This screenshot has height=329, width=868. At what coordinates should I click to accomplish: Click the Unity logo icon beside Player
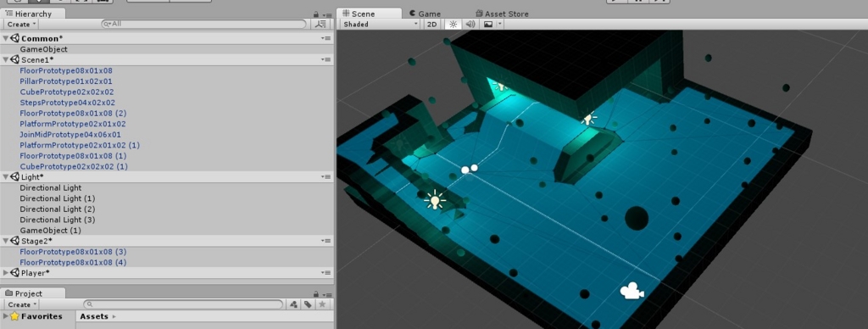point(15,272)
